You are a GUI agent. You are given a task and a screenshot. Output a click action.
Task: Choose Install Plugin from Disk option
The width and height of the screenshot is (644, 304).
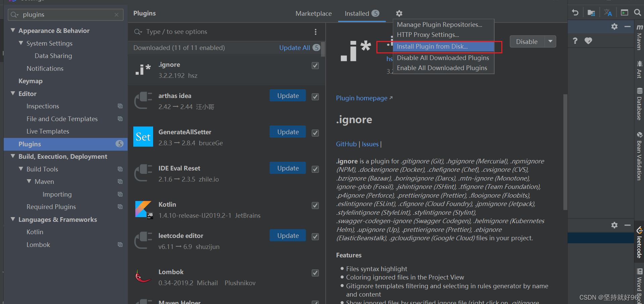(x=444, y=47)
